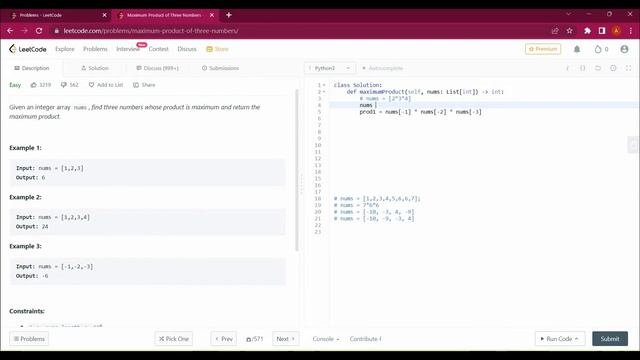640x360 pixels.
Task: Click the thumbs up likes icon
Action: [33, 85]
